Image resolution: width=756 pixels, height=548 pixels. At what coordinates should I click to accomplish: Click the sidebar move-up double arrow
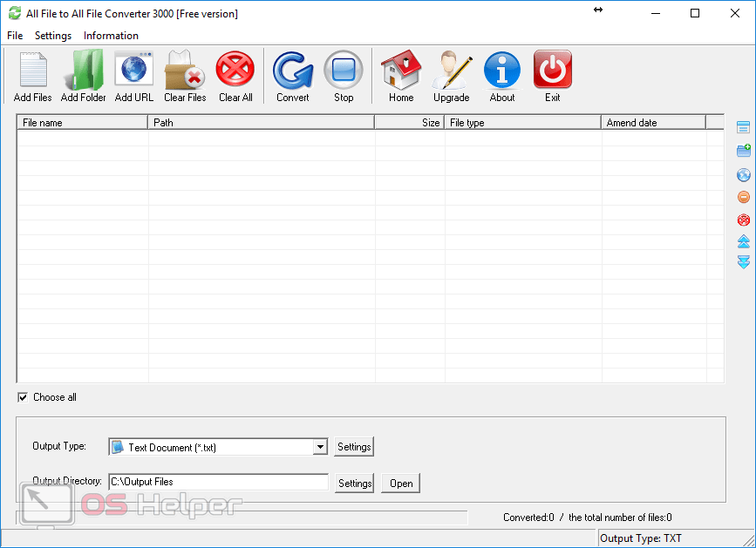point(744,241)
